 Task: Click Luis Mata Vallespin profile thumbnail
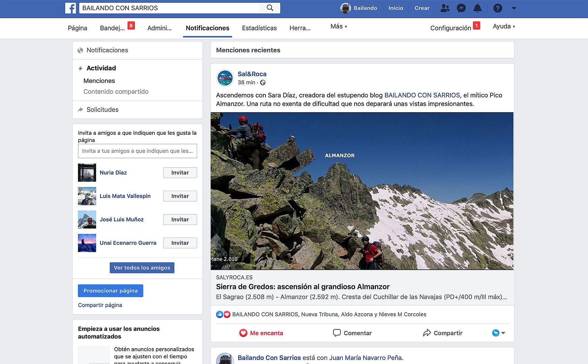[87, 196]
